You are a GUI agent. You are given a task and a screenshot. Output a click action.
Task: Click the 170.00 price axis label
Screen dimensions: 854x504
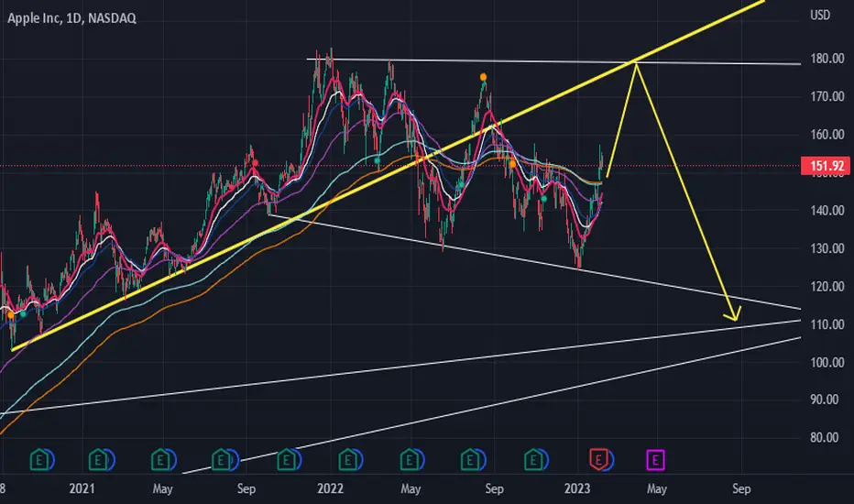827,96
